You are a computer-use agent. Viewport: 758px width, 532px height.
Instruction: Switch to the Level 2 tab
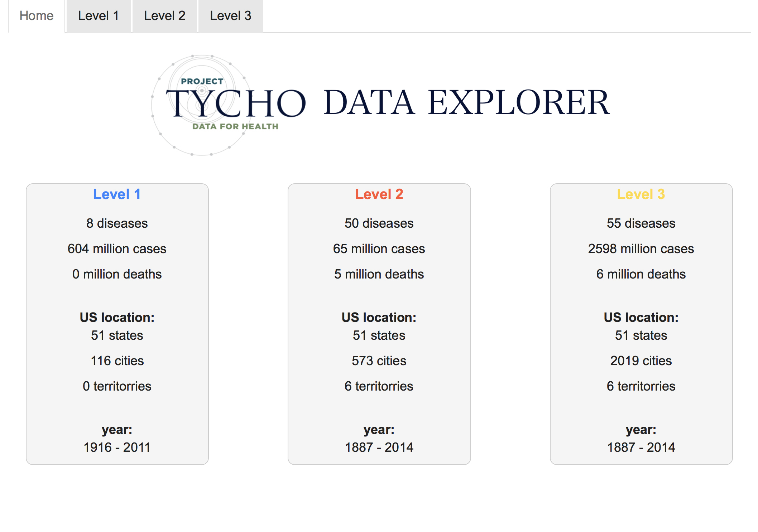point(164,16)
